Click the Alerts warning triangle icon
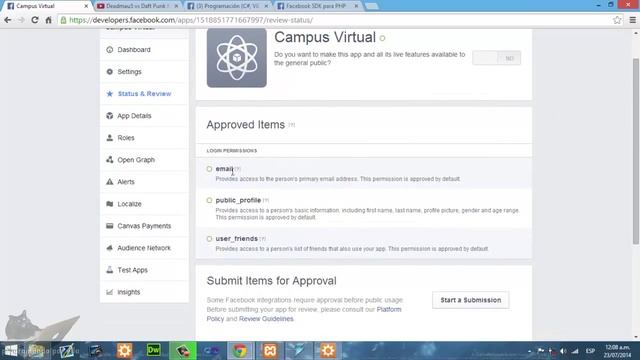 click(x=109, y=182)
